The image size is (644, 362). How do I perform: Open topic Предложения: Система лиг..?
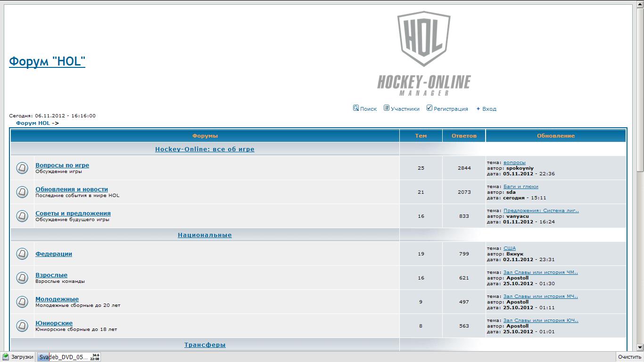541,210
